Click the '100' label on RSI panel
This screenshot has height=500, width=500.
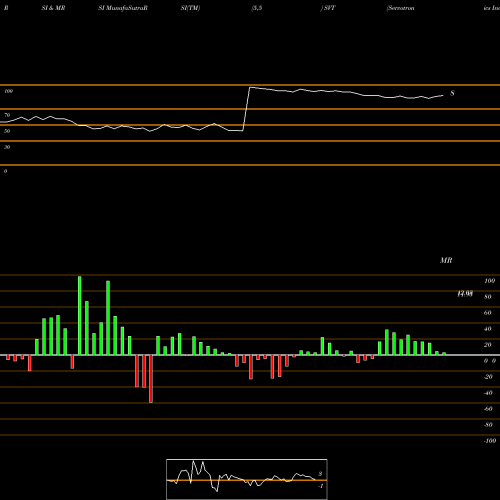pos(8,91)
